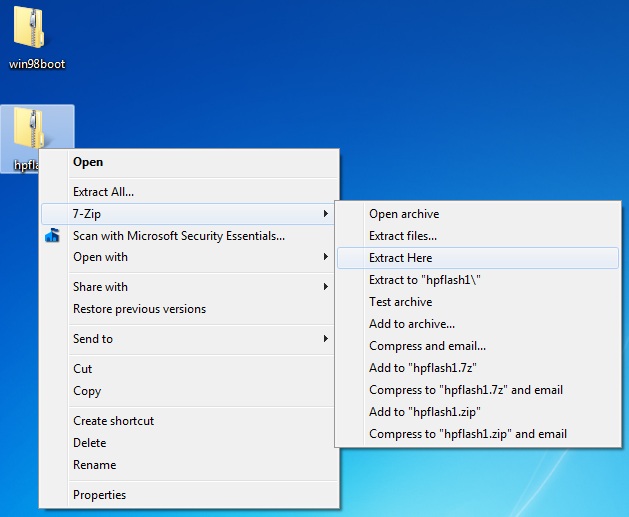Open Properties of the zip file
The image size is (629, 517).
pyautogui.click(x=189, y=495)
